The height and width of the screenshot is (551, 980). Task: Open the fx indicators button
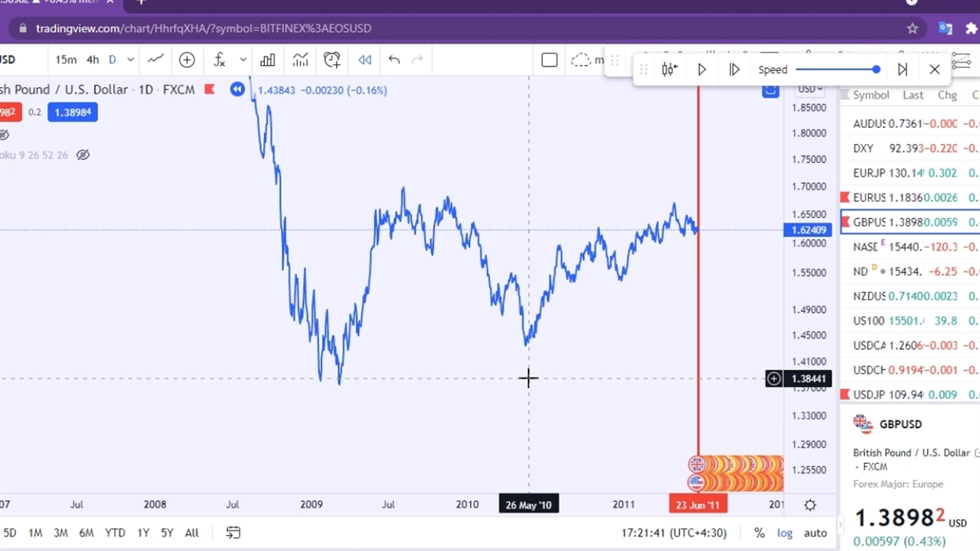pos(220,60)
